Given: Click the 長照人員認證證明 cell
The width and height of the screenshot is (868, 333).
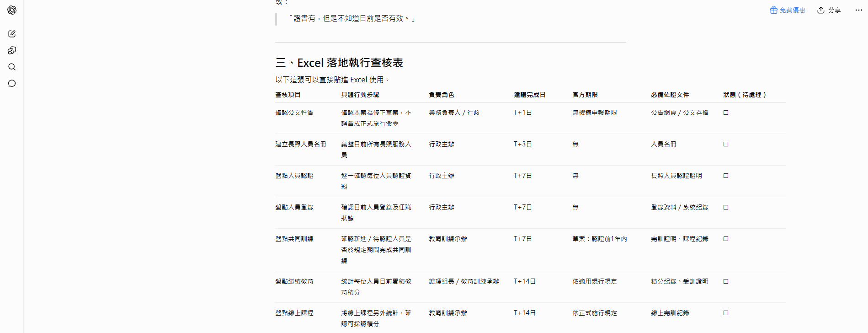Looking at the screenshot, I should [x=676, y=176].
